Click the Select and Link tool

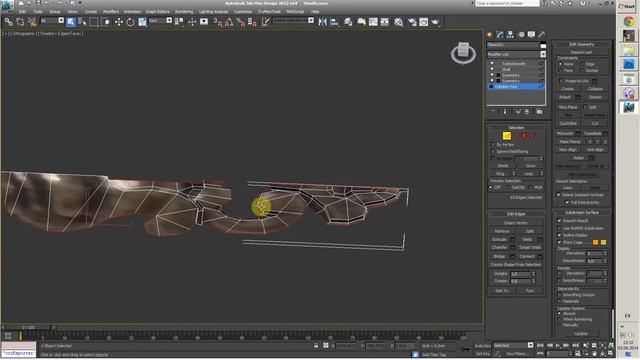click(x=9, y=22)
